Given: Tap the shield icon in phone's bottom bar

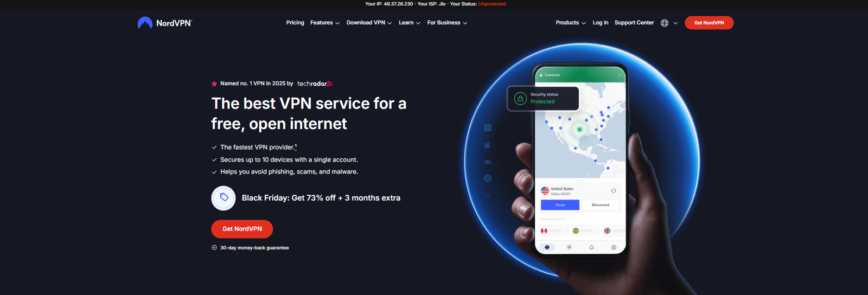Looking at the screenshot, I should point(569,247).
